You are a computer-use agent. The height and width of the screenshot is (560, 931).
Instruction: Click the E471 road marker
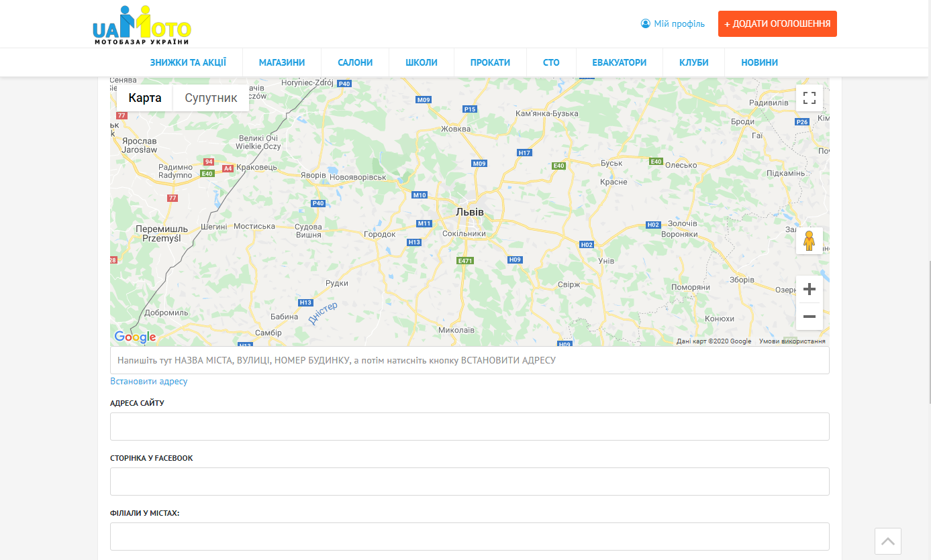tap(465, 260)
